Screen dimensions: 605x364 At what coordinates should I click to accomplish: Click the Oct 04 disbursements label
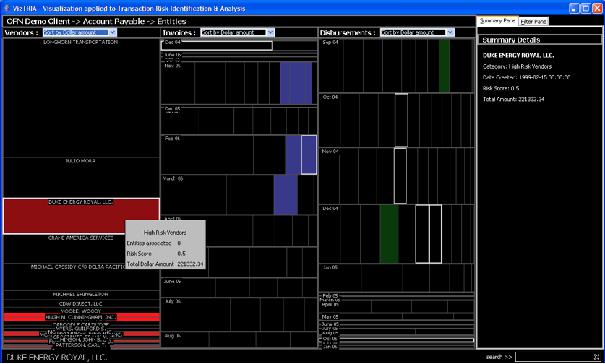coord(330,97)
